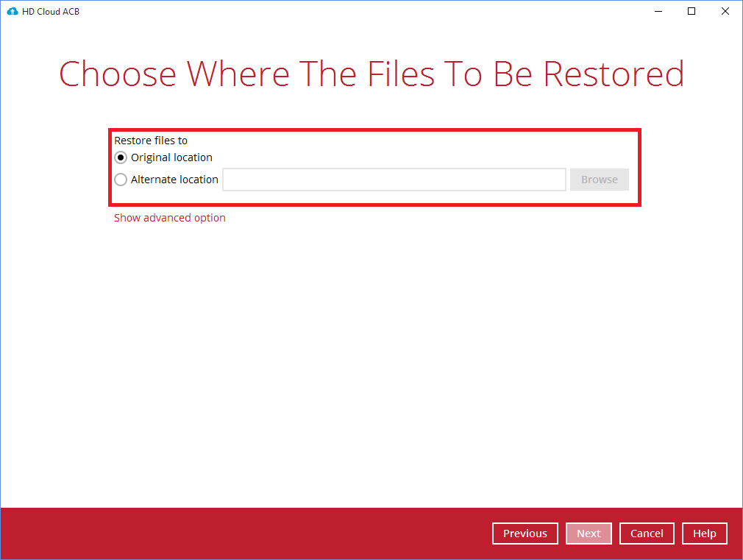Click the HD Cloud ACB cloud icon
The height and width of the screenshot is (560, 743).
coord(13,11)
